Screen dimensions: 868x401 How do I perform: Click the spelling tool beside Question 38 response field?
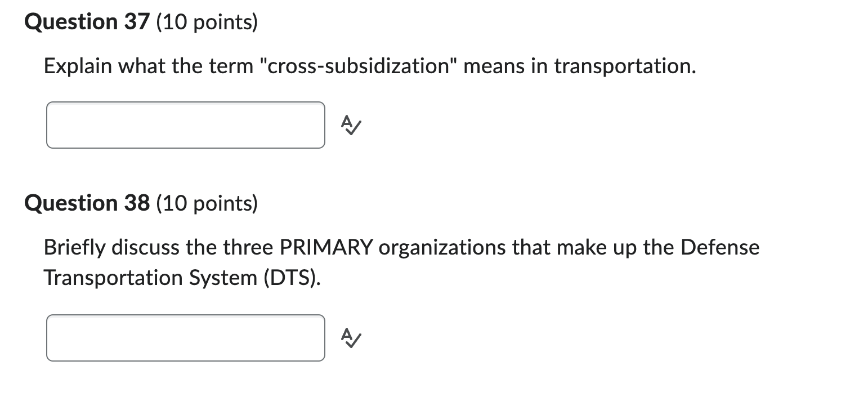pyautogui.click(x=350, y=338)
